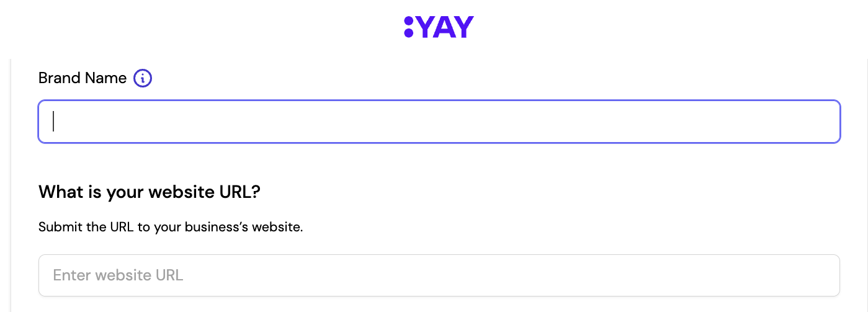Image resolution: width=868 pixels, height=312 pixels.
Task: Open the YAY logo at top
Action: 439,27
